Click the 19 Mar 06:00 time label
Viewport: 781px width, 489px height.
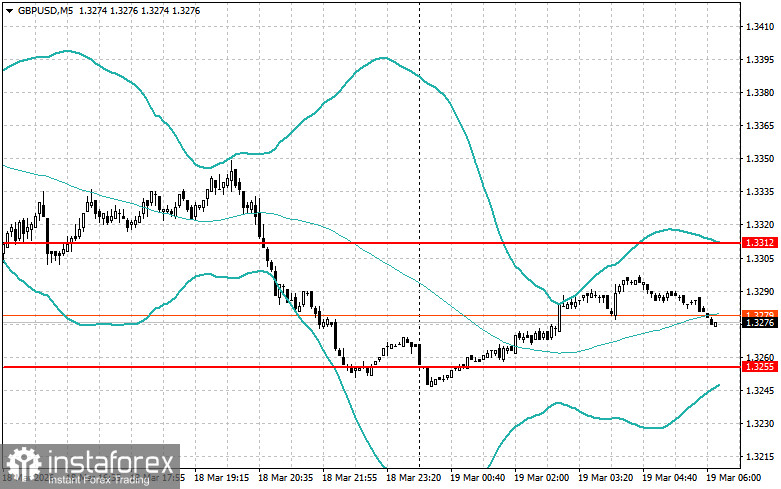tap(734, 478)
